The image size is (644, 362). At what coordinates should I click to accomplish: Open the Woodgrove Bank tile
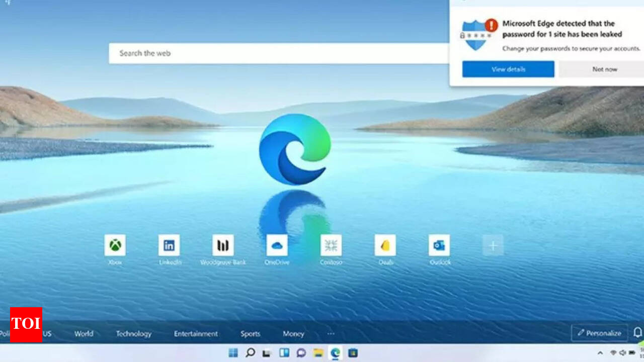pos(223,245)
